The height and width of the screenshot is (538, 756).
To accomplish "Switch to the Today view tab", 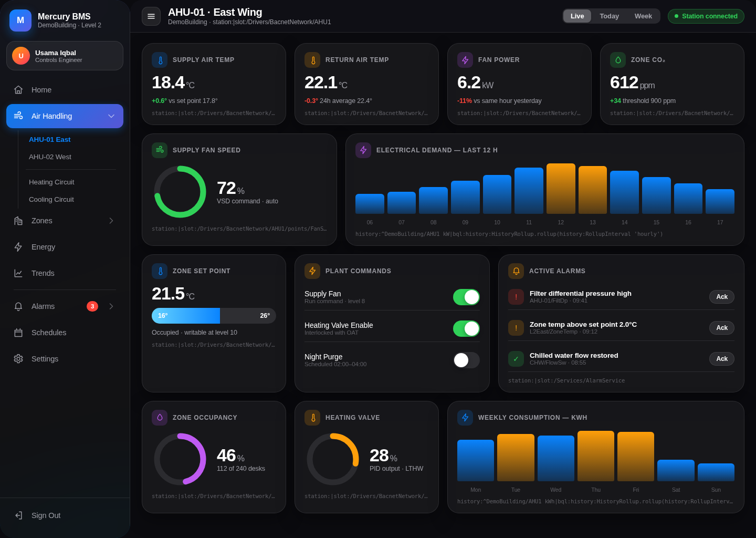I will pyautogui.click(x=609, y=16).
